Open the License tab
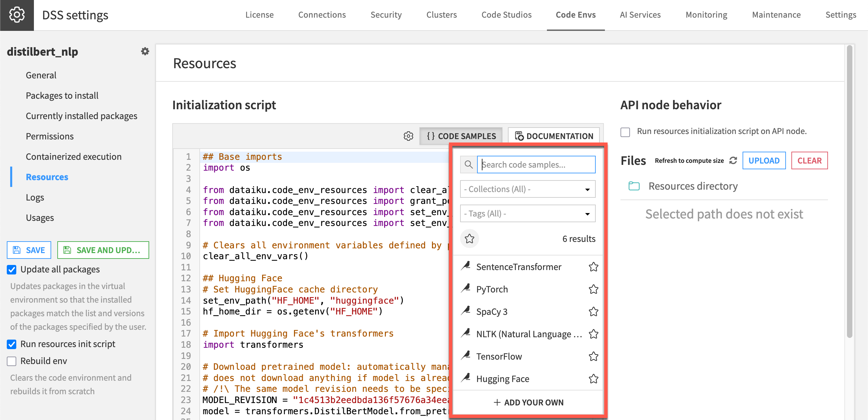868x420 pixels. (259, 15)
